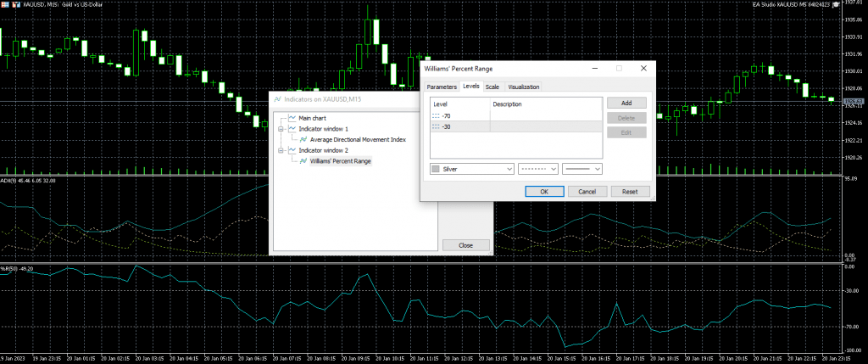Collapse the Indicator window 2 node

(x=281, y=149)
